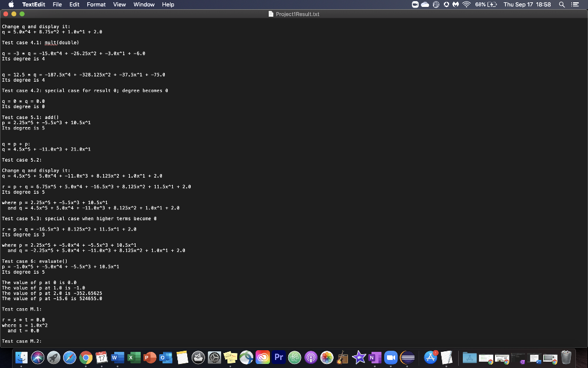Open Microsoft Excel from the Dock
The height and width of the screenshot is (368, 588).
coord(134,358)
